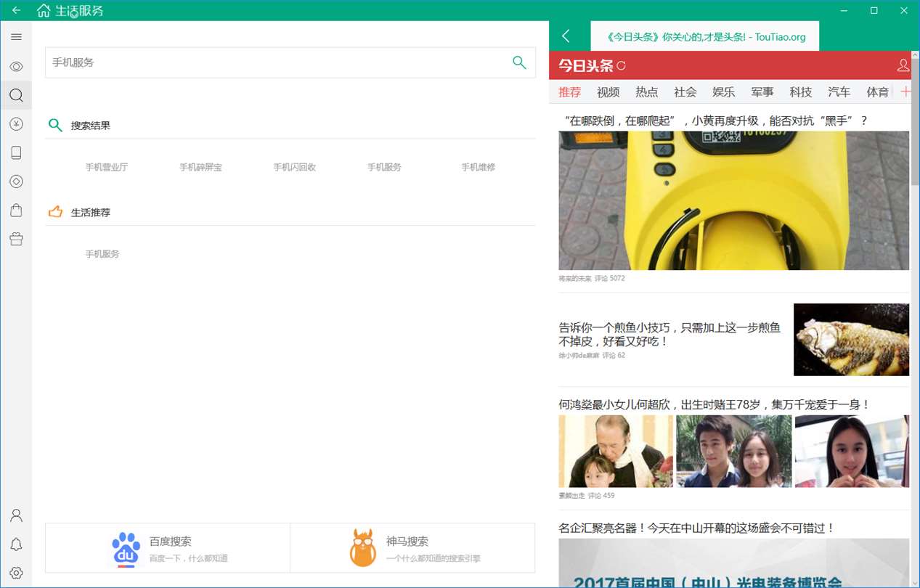Screen dimensions: 920x588
Task: Switch to the 汽车 channel tab
Action: pyautogui.click(x=839, y=92)
